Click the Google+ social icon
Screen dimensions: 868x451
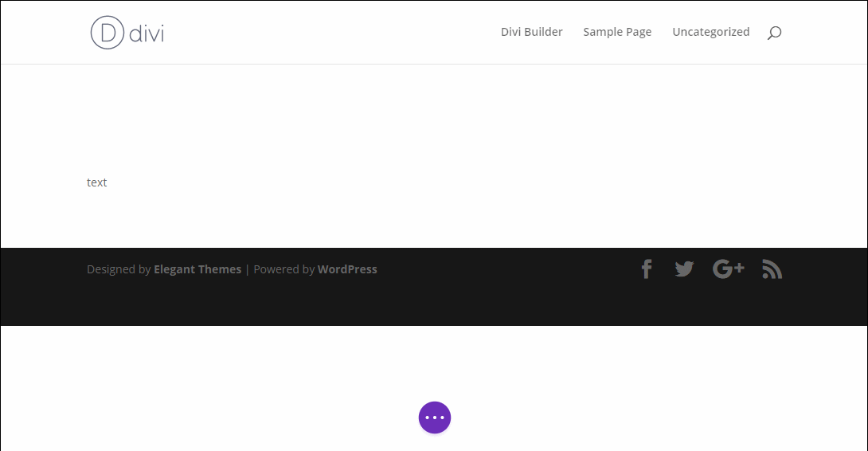(x=728, y=269)
